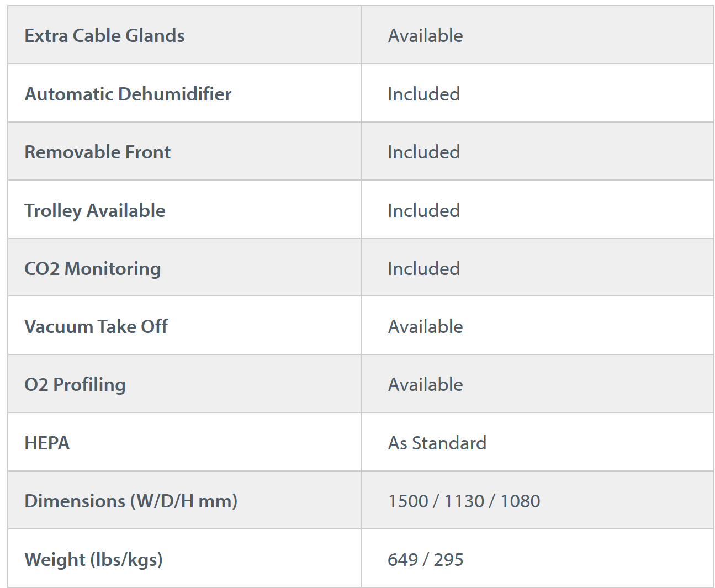
Task: Click the O2 Profiling label
Action: (x=75, y=385)
